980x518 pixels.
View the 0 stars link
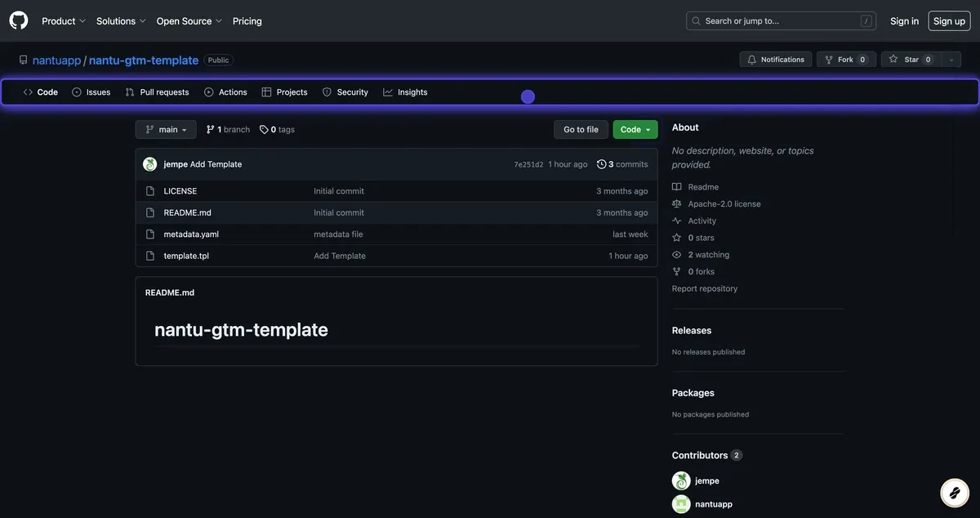pyautogui.click(x=693, y=238)
